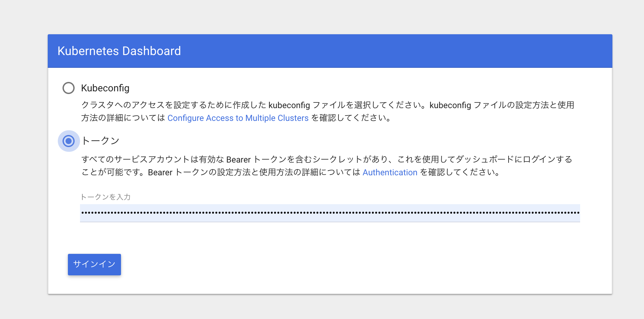The height and width of the screenshot is (319, 644).
Task: Click the トークンを入力 field label
Action: click(106, 197)
